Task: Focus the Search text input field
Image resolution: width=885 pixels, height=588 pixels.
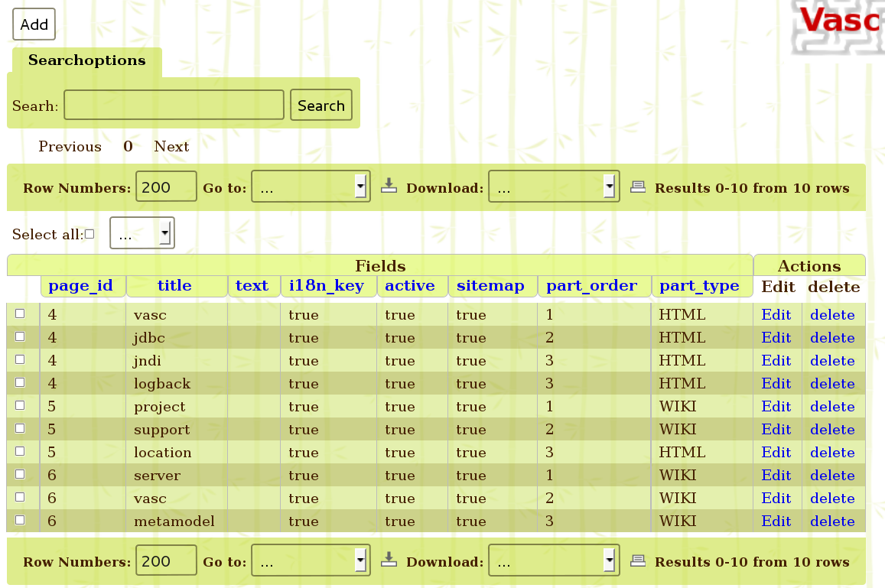Action: tap(174, 106)
